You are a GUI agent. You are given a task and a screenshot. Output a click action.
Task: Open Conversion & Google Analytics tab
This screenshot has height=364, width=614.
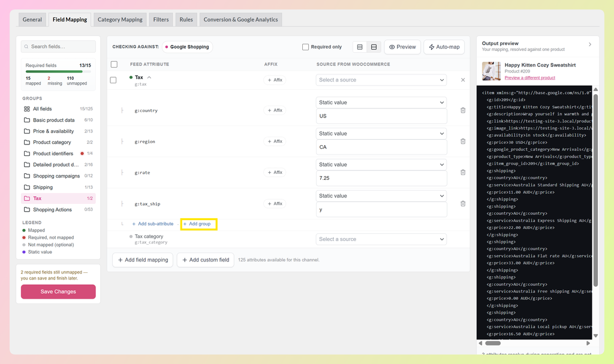pyautogui.click(x=240, y=20)
